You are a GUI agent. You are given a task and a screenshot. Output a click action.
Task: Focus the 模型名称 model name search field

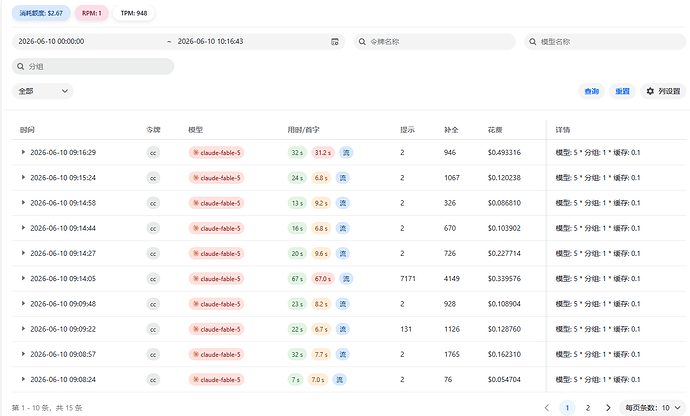[607, 42]
